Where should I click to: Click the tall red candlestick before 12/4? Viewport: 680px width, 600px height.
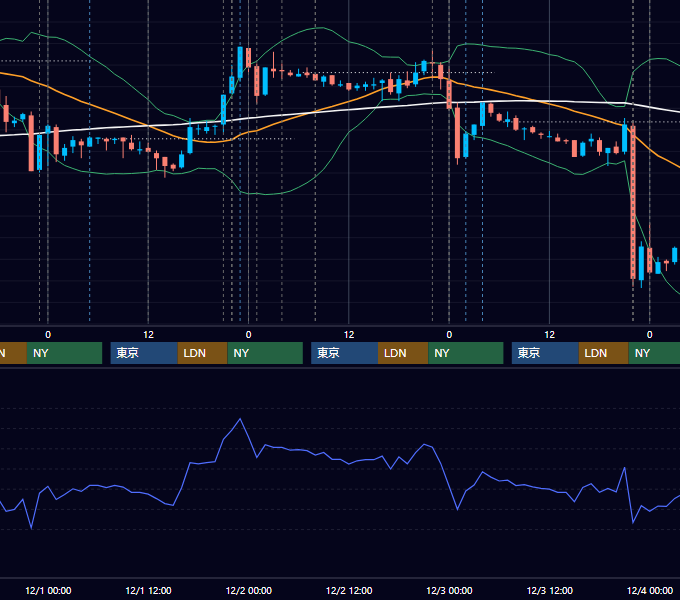tap(633, 202)
